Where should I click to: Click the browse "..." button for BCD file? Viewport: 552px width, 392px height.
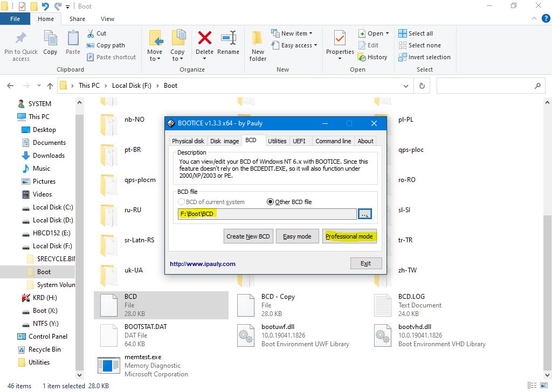(365, 214)
